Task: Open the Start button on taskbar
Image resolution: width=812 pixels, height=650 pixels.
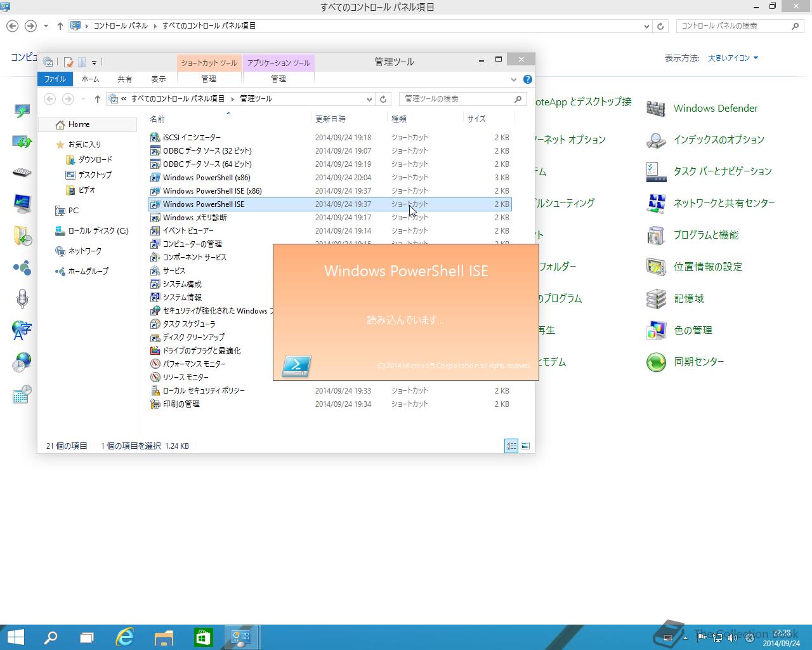Action: click(15, 637)
